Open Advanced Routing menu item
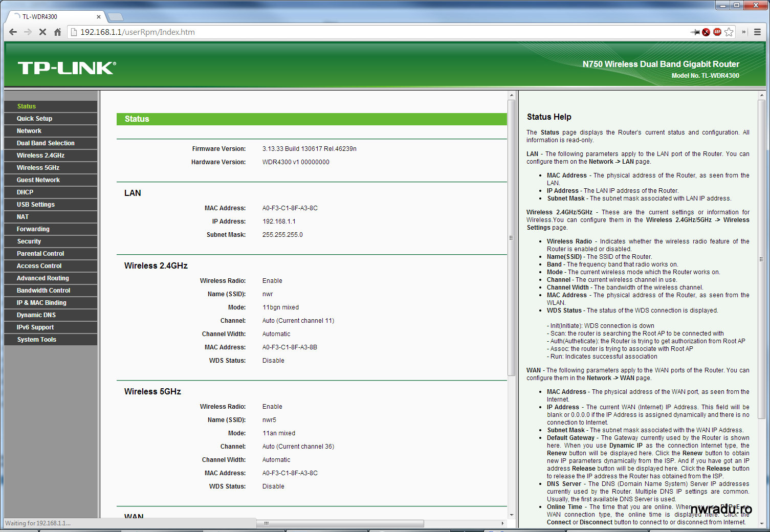Image resolution: width=770 pixels, height=532 pixels. pos(50,278)
